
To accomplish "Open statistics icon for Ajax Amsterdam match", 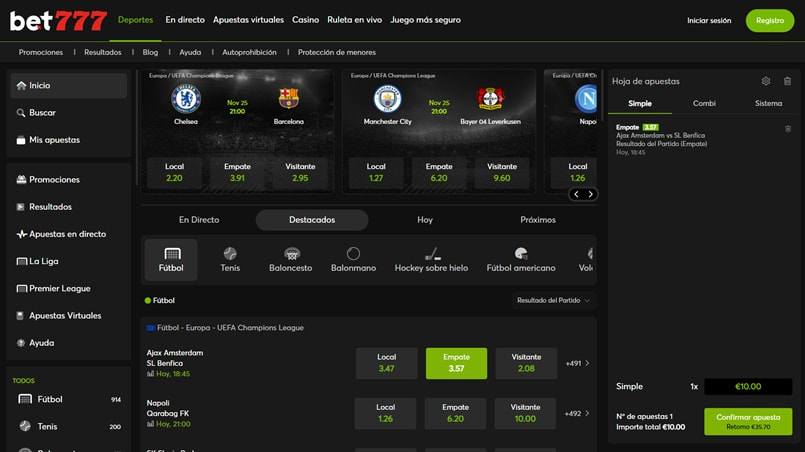I will [x=150, y=374].
